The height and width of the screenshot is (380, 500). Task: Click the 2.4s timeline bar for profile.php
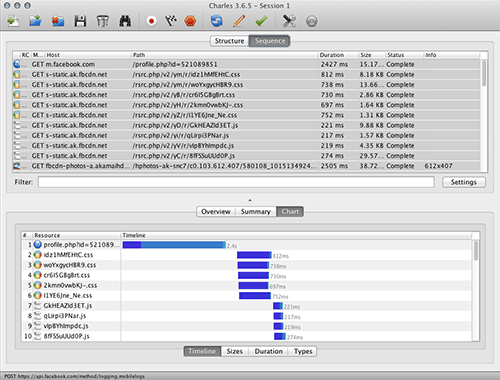(174, 245)
